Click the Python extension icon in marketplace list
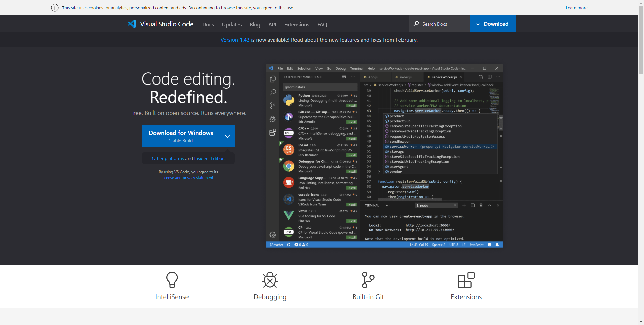 289,100
